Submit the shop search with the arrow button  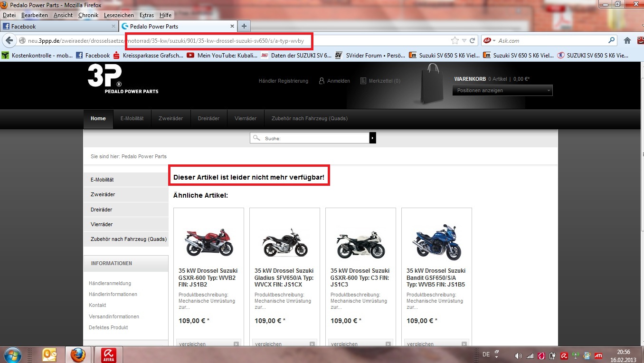373,138
